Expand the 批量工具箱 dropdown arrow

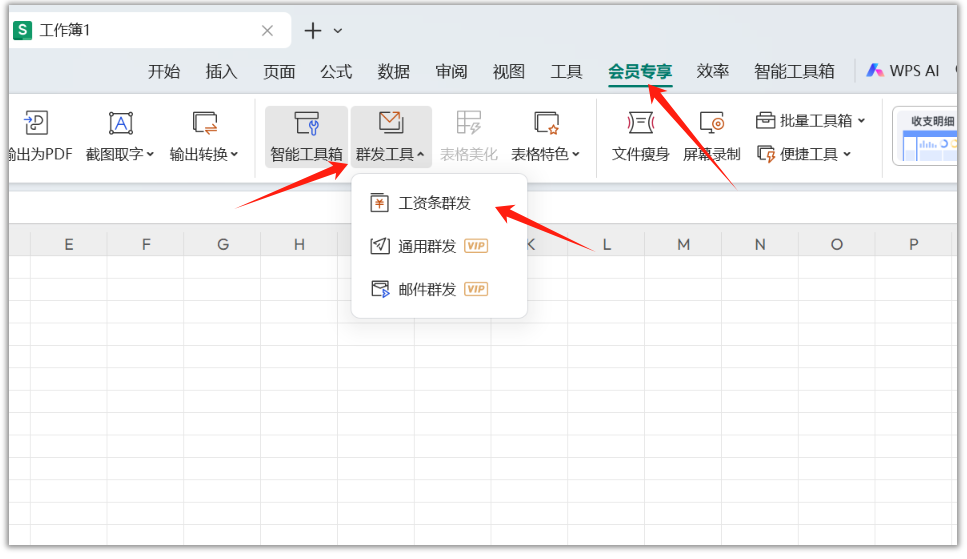coord(862,120)
